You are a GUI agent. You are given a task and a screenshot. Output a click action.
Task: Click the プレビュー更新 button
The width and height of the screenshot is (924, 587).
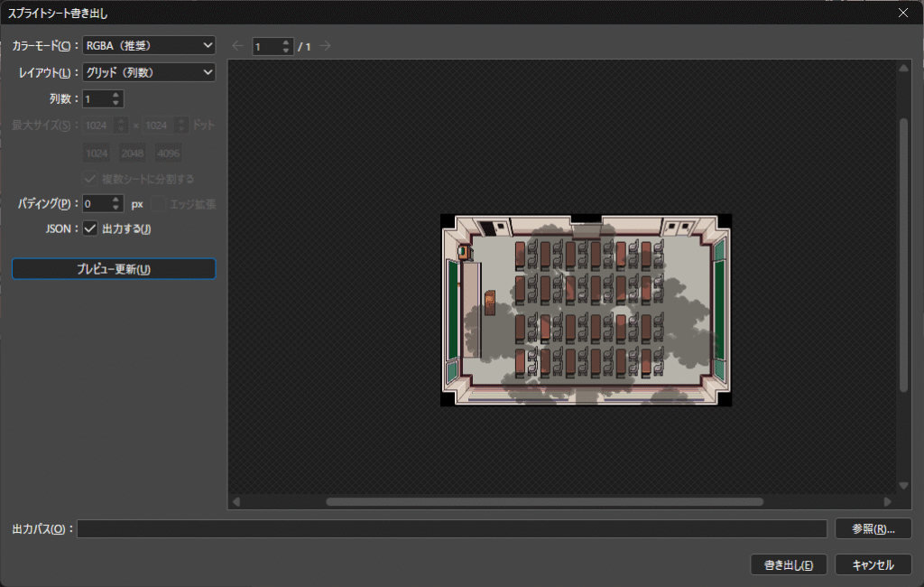click(x=114, y=269)
